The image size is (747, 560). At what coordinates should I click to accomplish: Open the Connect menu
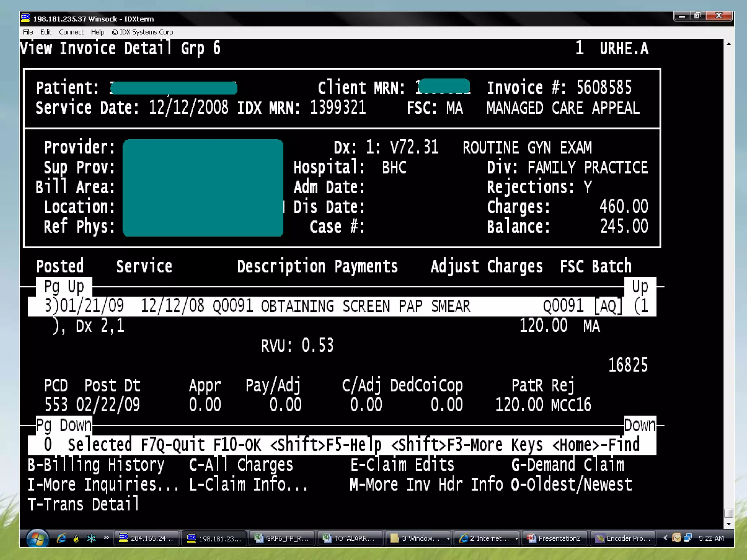coord(71,32)
